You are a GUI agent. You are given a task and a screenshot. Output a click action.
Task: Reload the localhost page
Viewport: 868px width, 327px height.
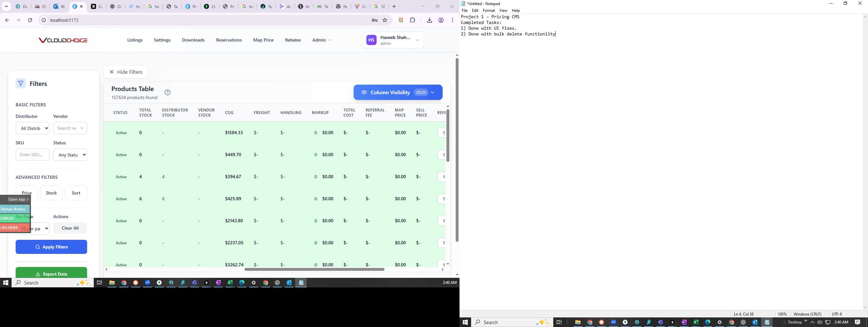click(x=30, y=20)
